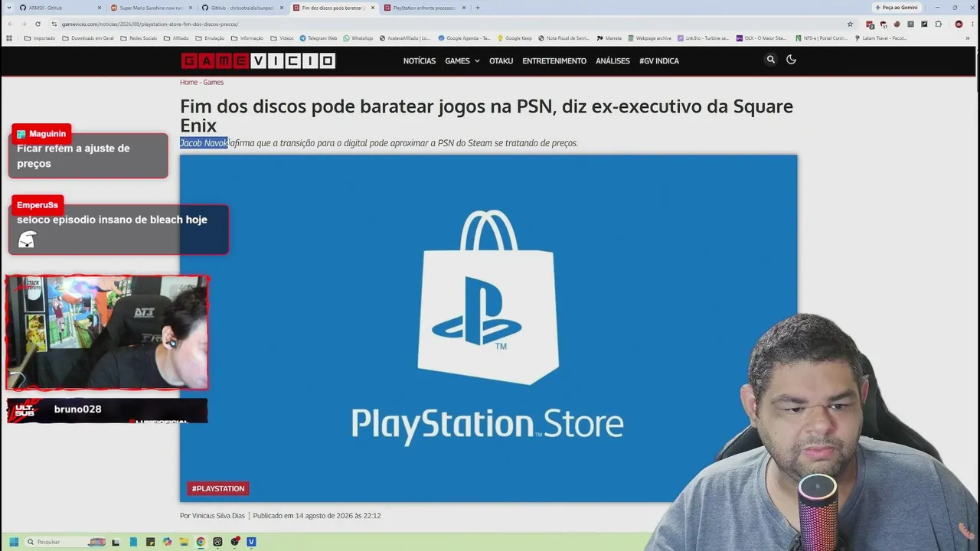Open the ENTRETENIMENTO menu item
This screenshot has width=980, height=551.
(x=554, y=60)
